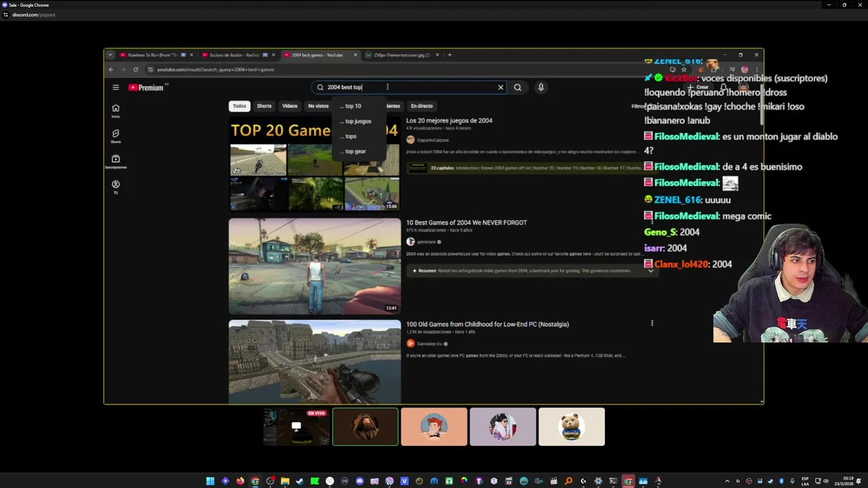This screenshot has height=488, width=868.
Task: Open Gameplay Iou channel avatar
Action: (410, 344)
